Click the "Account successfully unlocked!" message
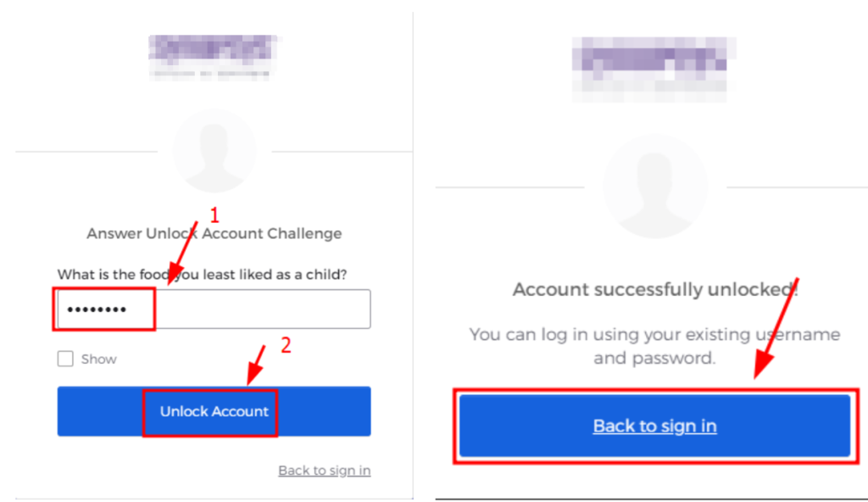 pyautogui.click(x=655, y=289)
